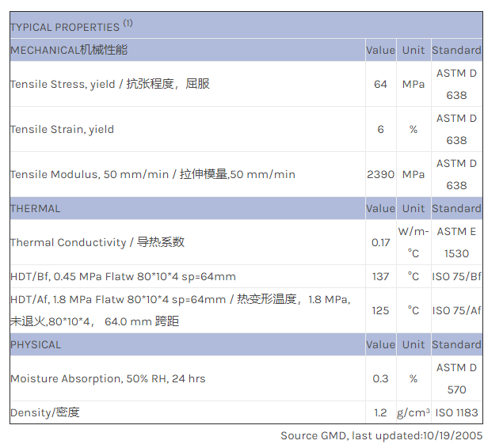Select the value 64 for Tensile Stress

tap(380, 84)
